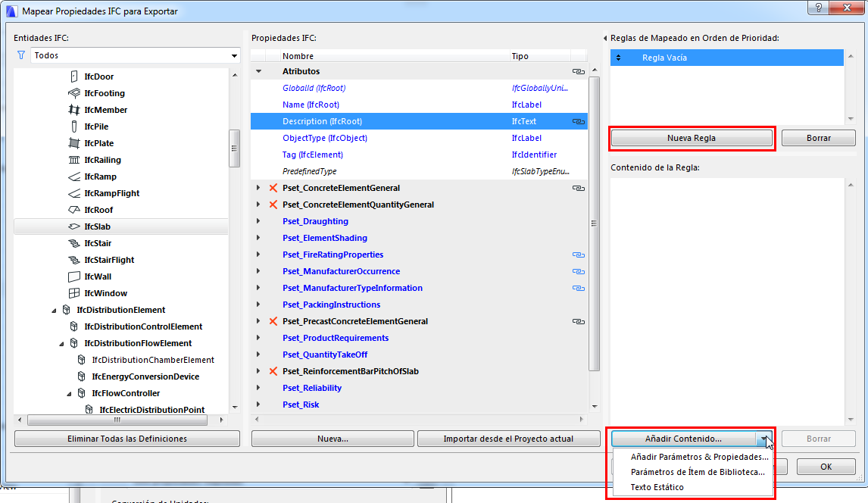Screen dimensions: 868x503
Task: Select IfcDistributionChamberElement in entity tree
Action: (153, 360)
